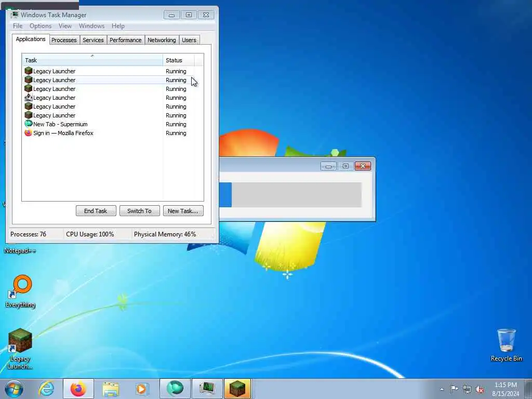Switch to the Users tab

coord(189,40)
